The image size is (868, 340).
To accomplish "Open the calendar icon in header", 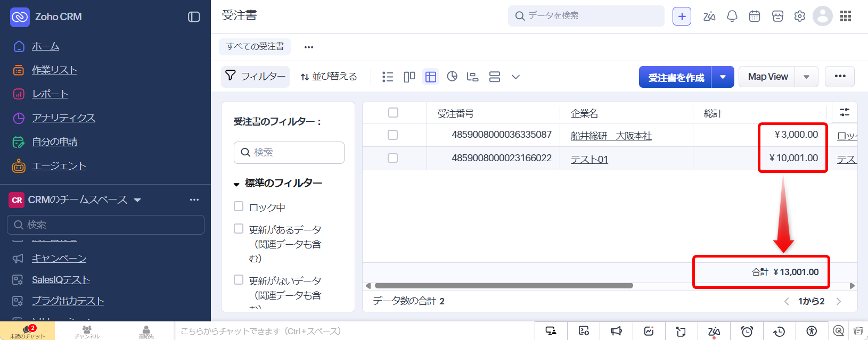I will [755, 16].
